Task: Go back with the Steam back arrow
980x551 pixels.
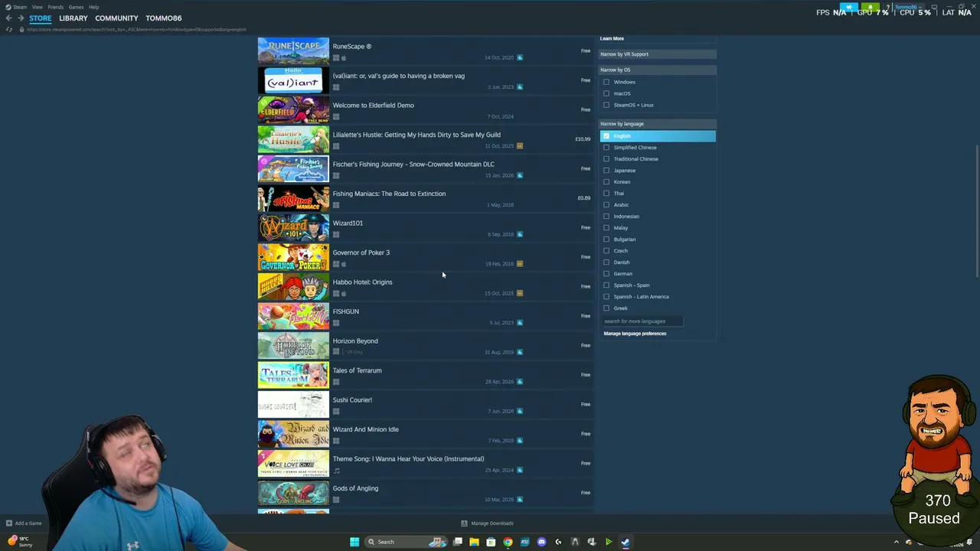Action: [x=8, y=18]
